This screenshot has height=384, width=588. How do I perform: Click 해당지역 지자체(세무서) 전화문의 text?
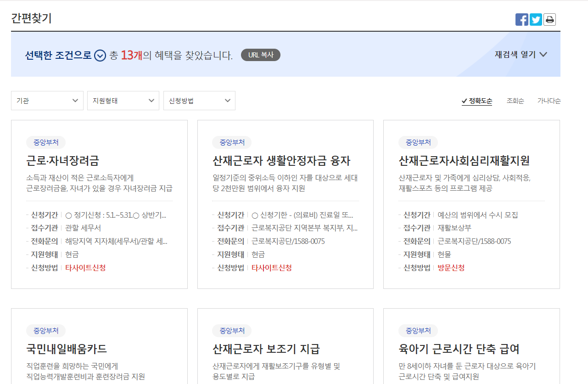coord(116,241)
